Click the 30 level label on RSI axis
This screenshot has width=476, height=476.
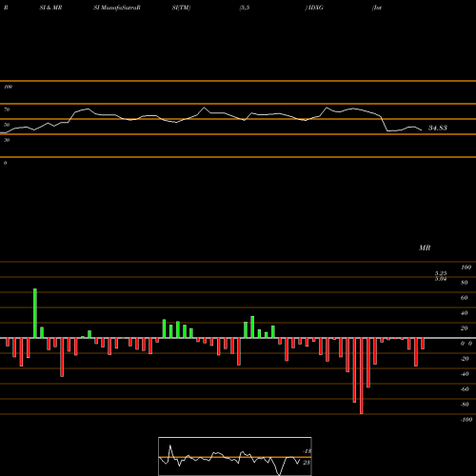pos(7,140)
